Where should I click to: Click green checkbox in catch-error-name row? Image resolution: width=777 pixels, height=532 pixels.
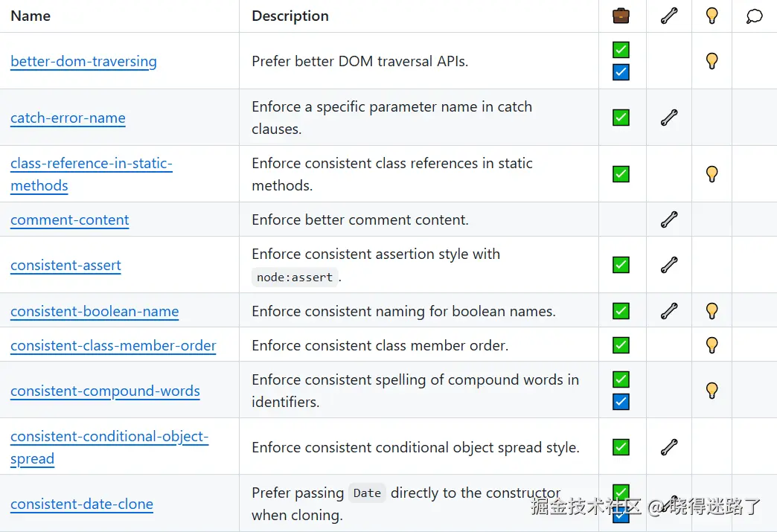tap(621, 118)
